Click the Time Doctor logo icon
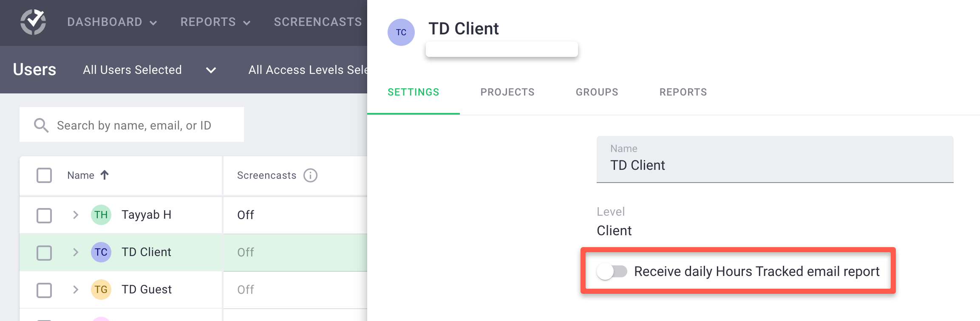Image resolution: width=980 pixels, height=321 pixels. pos(33,22)
